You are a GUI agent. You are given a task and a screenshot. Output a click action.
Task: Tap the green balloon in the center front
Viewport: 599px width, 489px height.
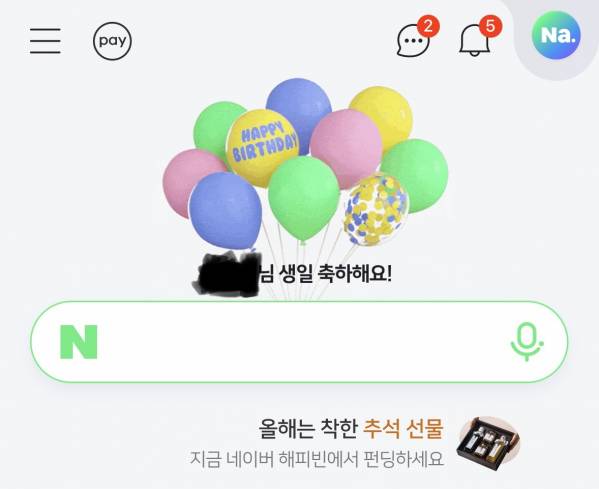304,199
